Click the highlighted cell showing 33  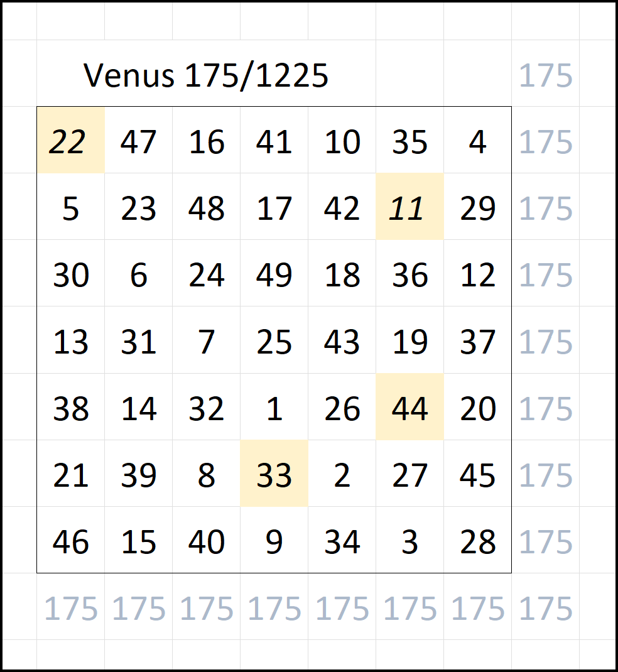point(274,474)
